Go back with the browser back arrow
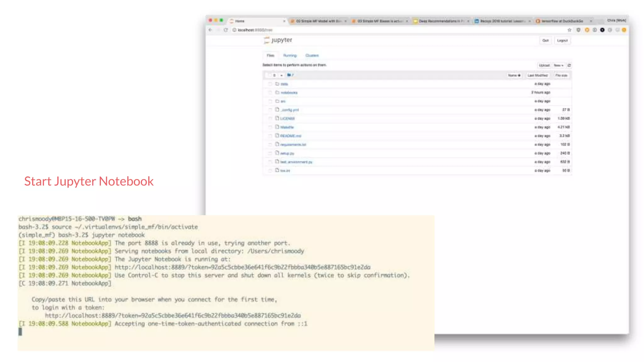This screenshot has height=362, width=644. click(210, 30)
